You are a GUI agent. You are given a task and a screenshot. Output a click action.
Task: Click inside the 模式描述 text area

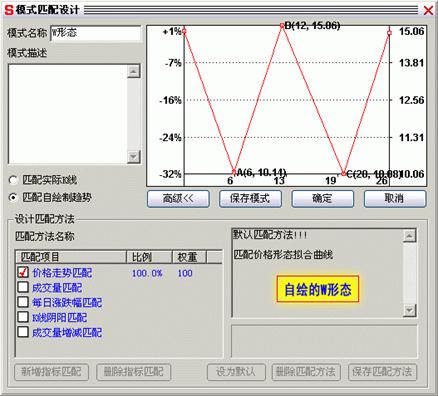68,114
